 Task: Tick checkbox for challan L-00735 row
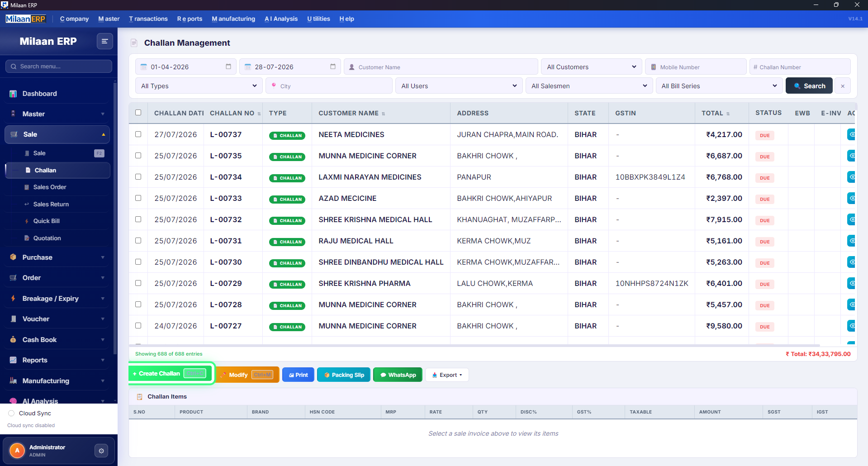138,156
